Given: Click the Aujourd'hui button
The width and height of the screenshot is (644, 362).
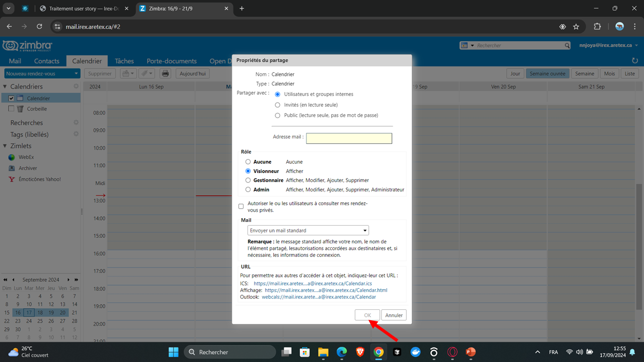Looking at the screenshot, I should tap(193, 73).
